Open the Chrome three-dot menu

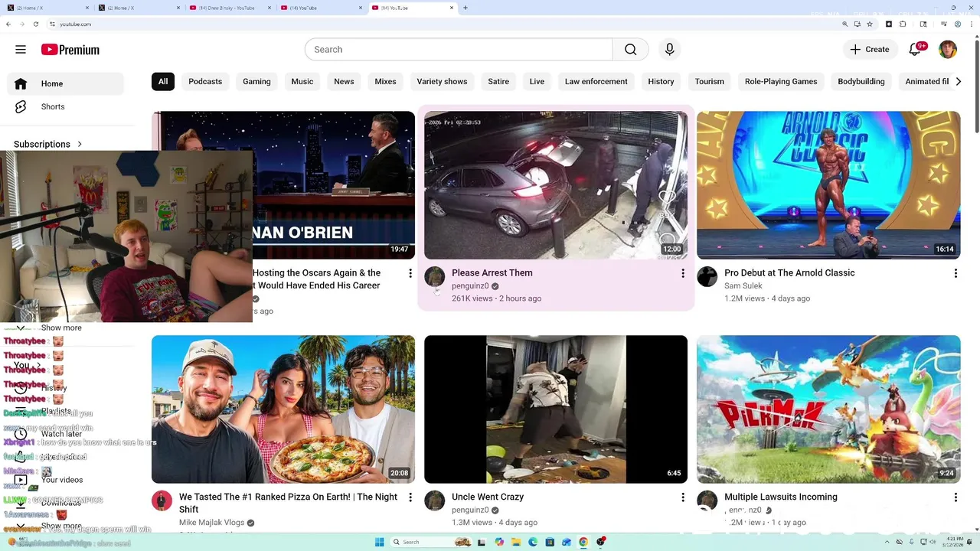pos(972,24)
